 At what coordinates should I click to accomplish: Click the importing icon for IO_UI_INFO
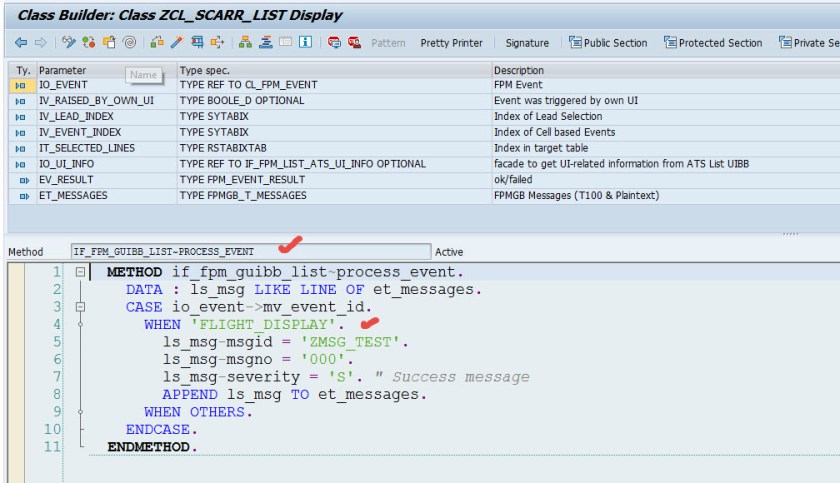20,164
